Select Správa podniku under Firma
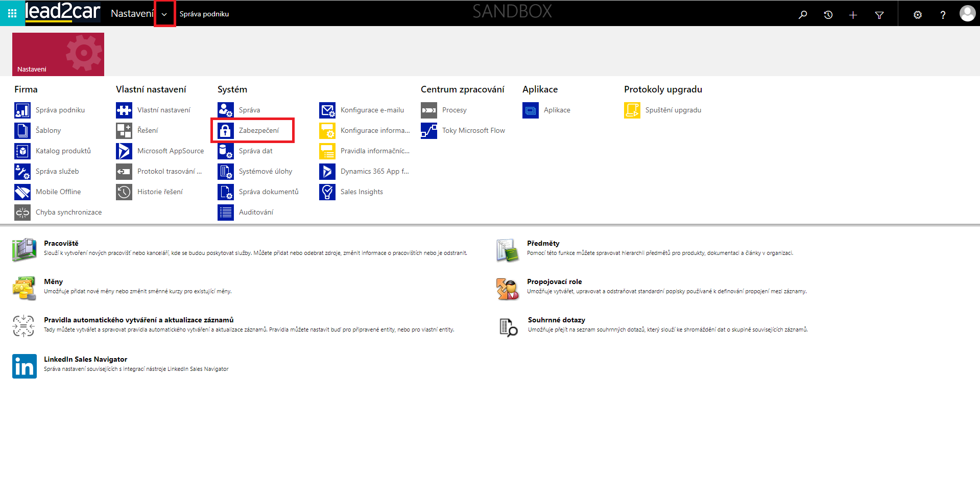Screen dimensions: 980x494 click(x=60, y=110)
